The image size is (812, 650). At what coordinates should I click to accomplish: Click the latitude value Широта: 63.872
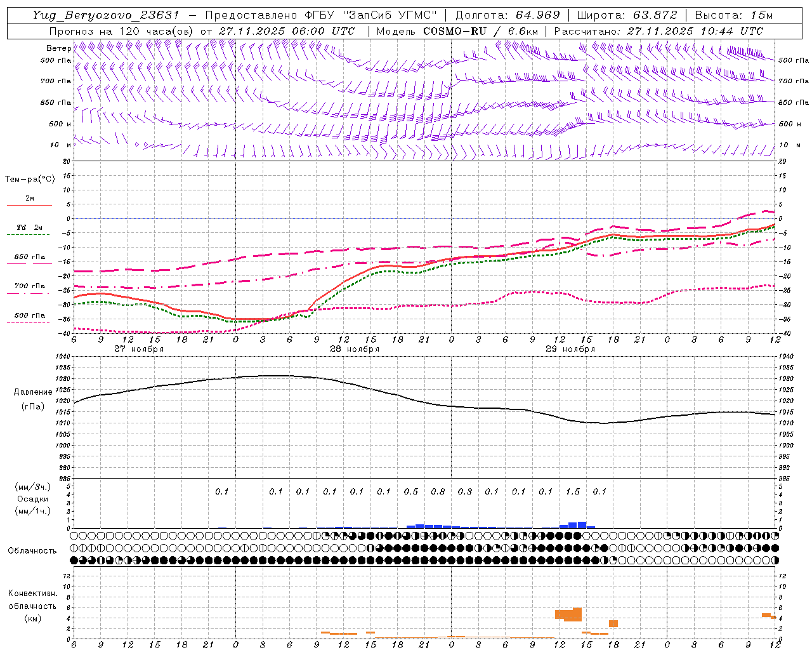click(627, 15)
